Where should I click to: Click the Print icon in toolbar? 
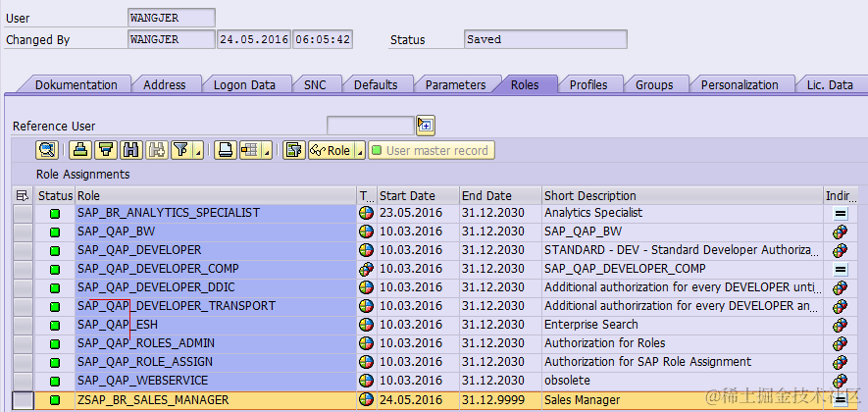[x=226, y=149]
